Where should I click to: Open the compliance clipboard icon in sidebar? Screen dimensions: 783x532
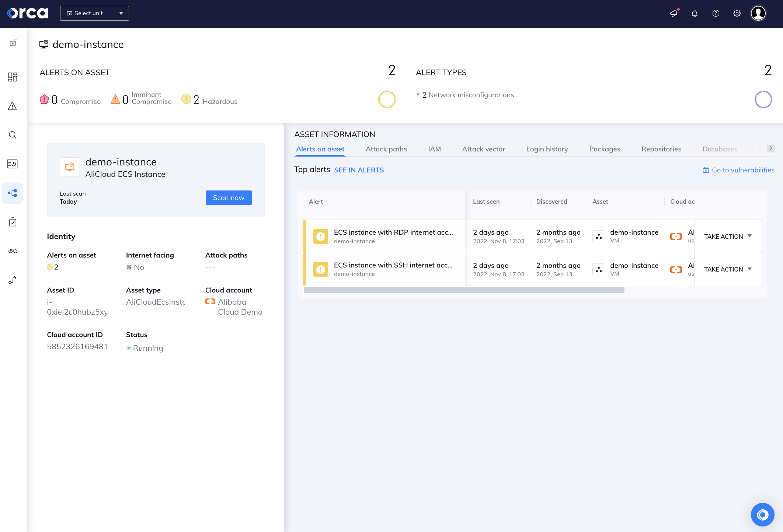click(13, 222)
